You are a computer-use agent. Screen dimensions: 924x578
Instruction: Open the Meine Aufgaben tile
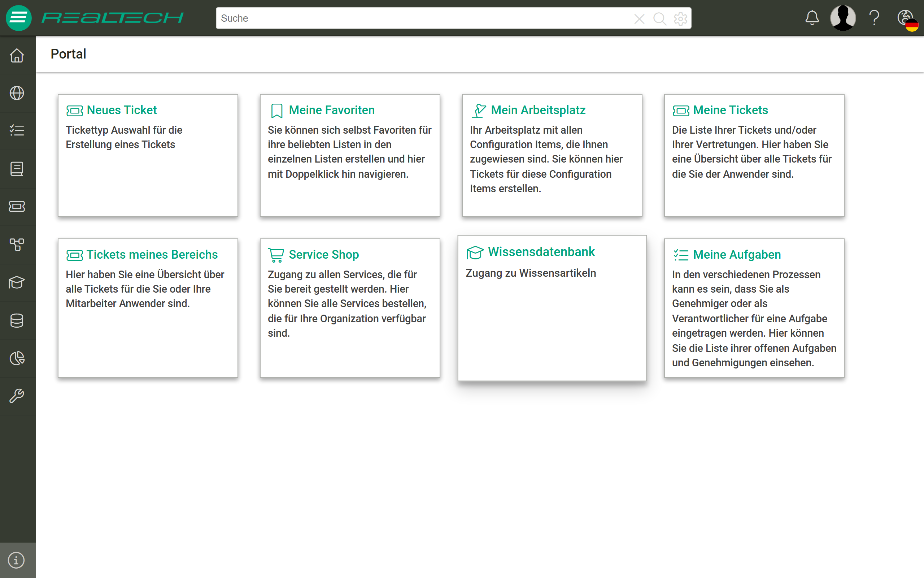click(754, 308)
